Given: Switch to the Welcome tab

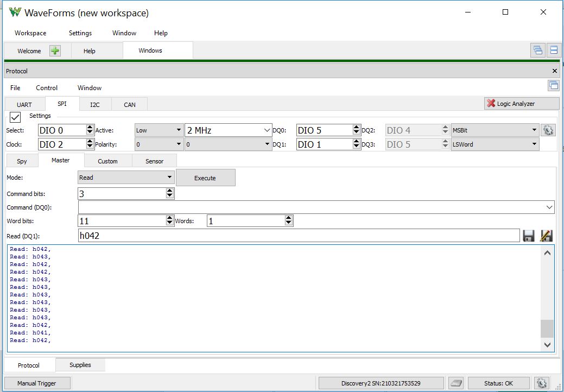Looking at the screenshot, I should tap(29, 51).
